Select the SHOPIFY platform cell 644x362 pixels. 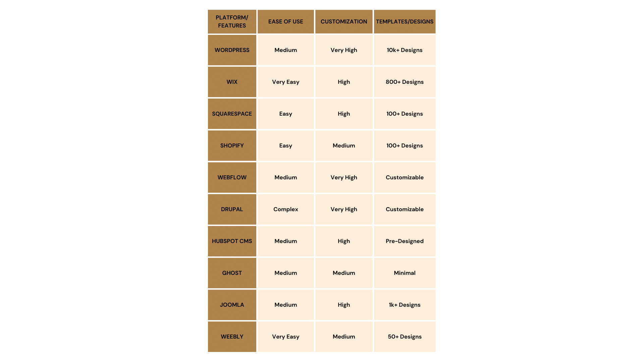click(232, 145)
